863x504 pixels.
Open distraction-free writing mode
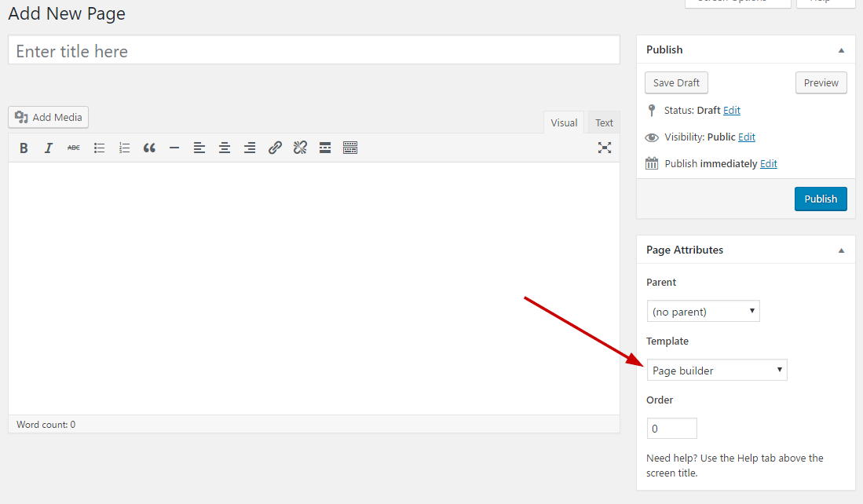tap(605, 148)
